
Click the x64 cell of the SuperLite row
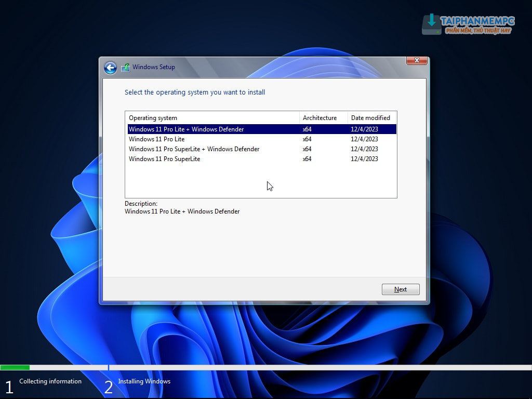click(307, 159)
